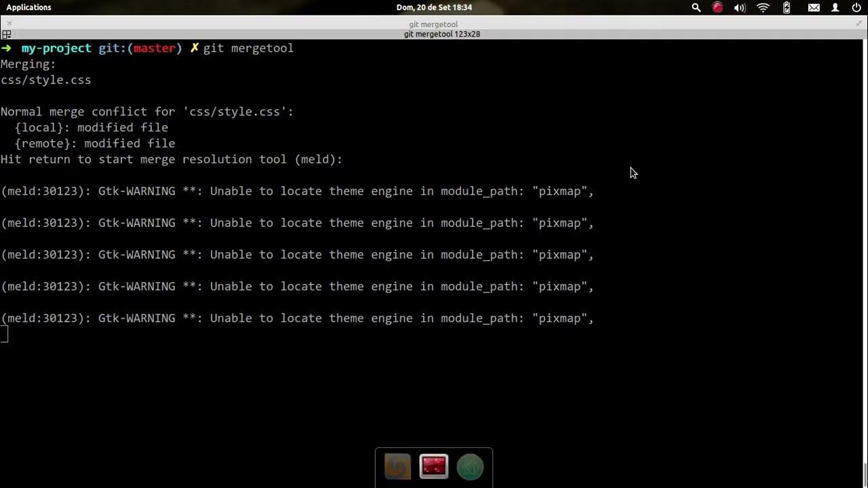868x488 pixels.
Task: Open the volume speaker indicator
Action: 740,7
